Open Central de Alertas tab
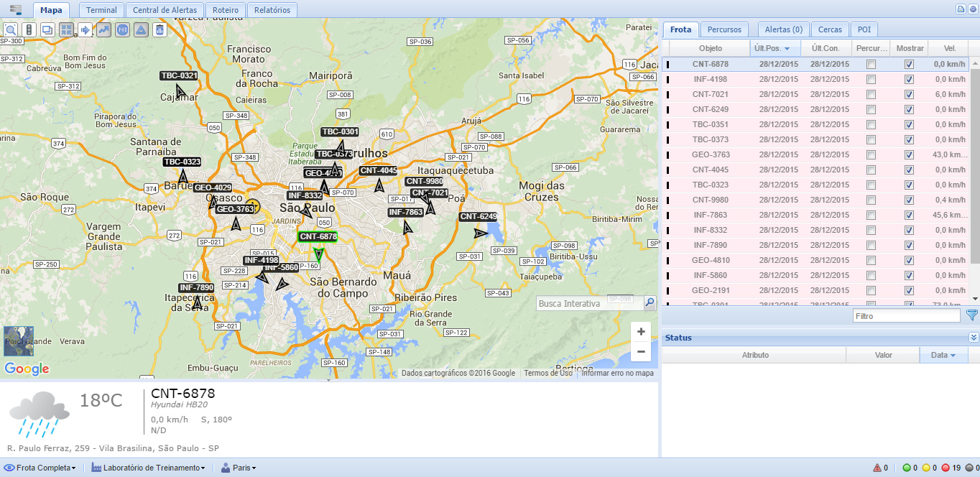The width and height of the screenshot is (980, 477). click(165, 10)
